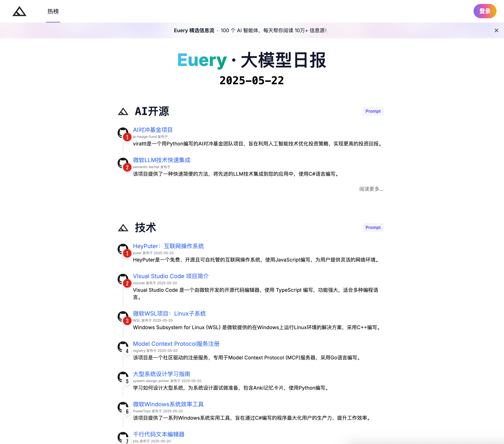Open 微软Windows系统效率工具 link
504x444 pixels.
point(168,404)
